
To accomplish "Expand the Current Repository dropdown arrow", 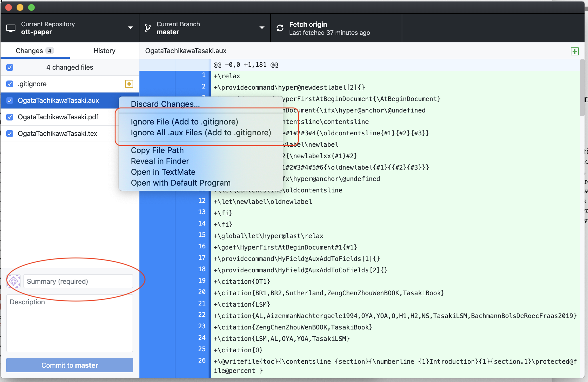I will coord(131,28).
